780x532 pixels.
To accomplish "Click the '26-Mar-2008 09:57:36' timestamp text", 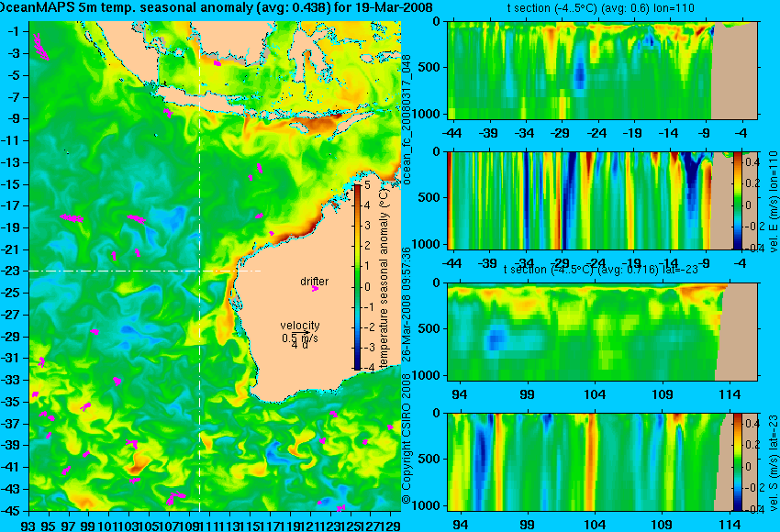I will click(x=407, y=305).
